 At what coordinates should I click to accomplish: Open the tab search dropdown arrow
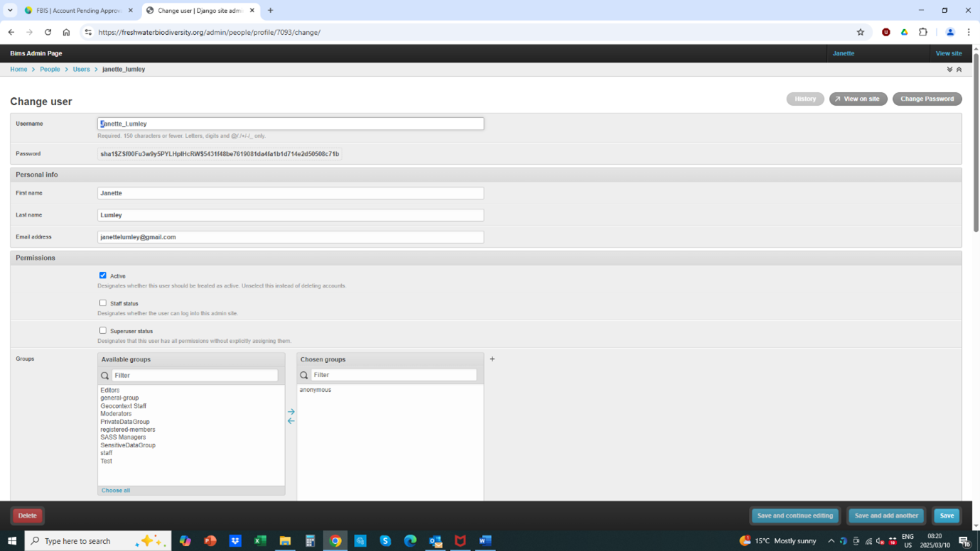pyautogui.click(x=10, y=11)
